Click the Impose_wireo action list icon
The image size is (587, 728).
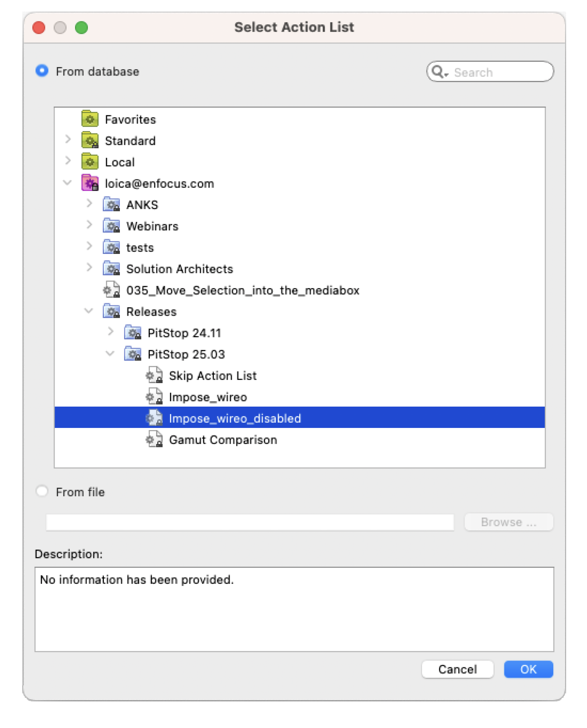point(154,396)
